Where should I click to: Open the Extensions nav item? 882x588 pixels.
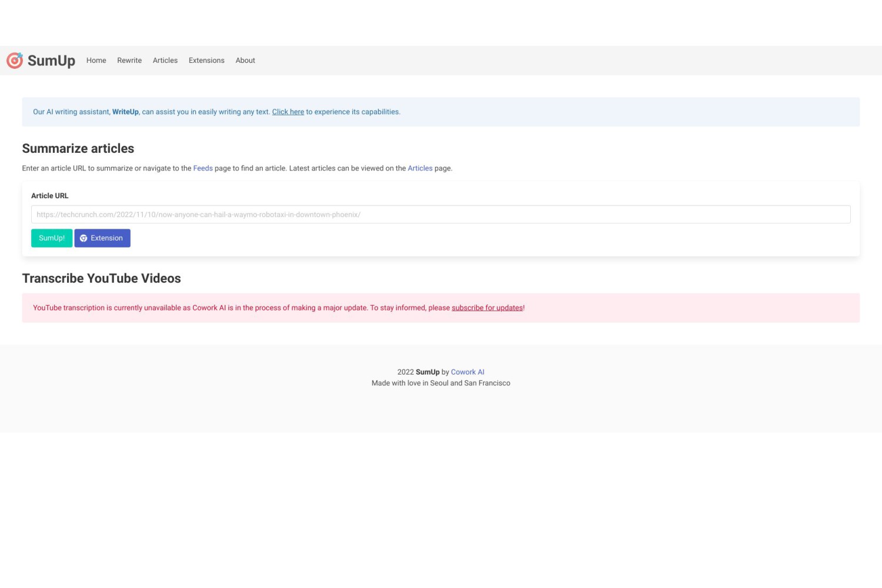[206, 61]
